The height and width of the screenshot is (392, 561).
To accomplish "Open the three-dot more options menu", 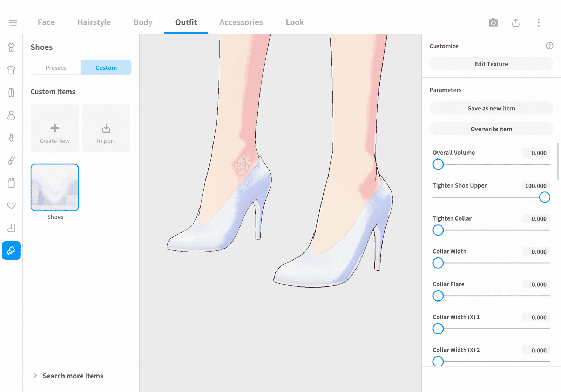I will (538, 23).
